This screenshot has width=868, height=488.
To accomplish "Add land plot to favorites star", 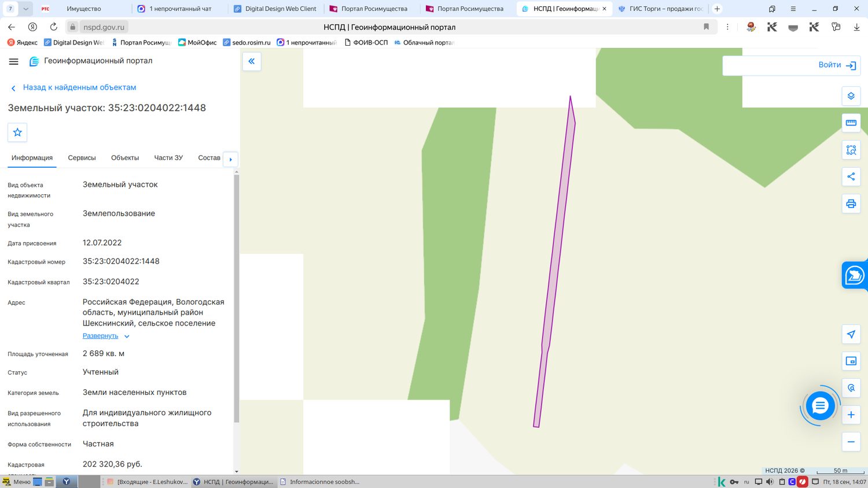I will (17, 132).
